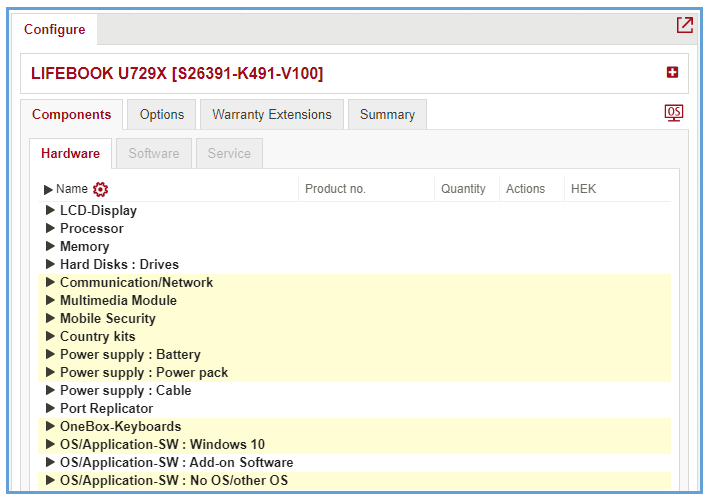This screenshot has height=498, width=708.
Task: Expand the Multimedia Module arrow
Action: pyautogui.click(x=50, y=300)
